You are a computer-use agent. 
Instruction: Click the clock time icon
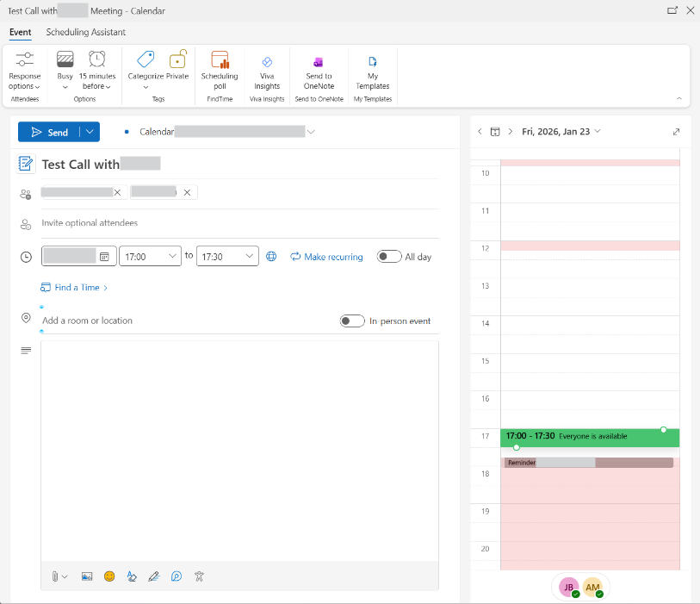point(26,257)
